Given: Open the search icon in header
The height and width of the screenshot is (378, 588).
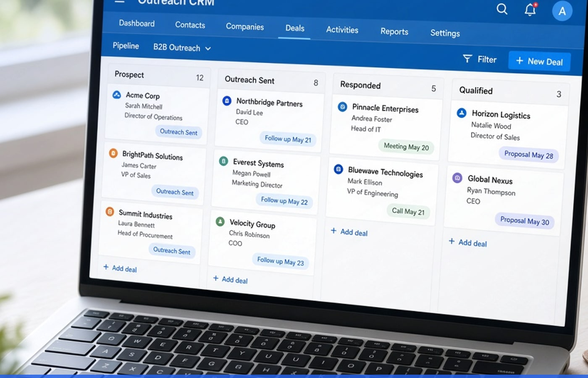Looking at the screenshot, I should coord(502,9).
